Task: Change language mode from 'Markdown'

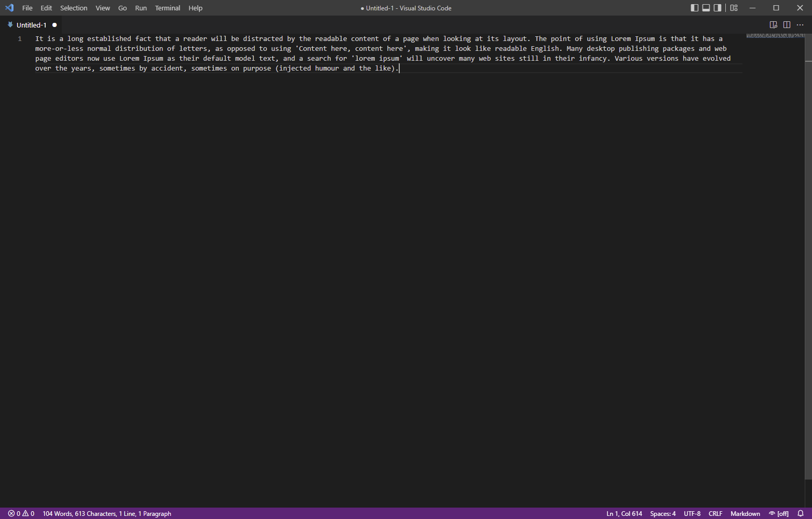Action: (x=745, y=513)
